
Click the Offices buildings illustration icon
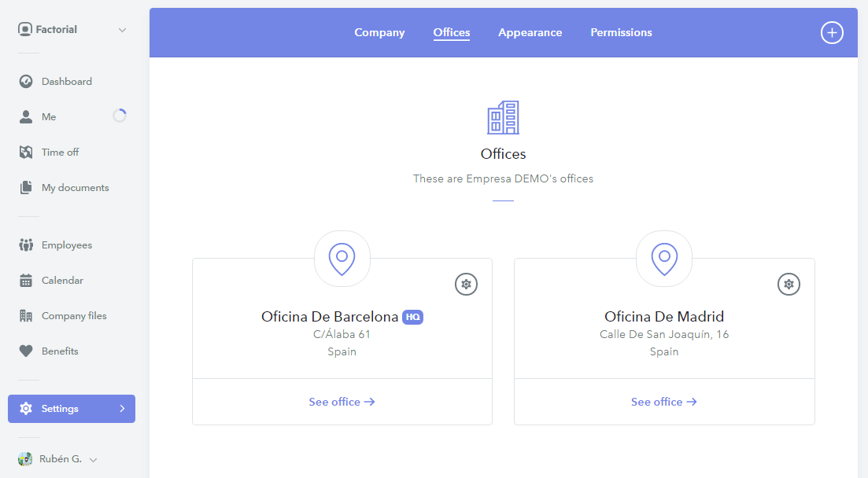[503, 117]
